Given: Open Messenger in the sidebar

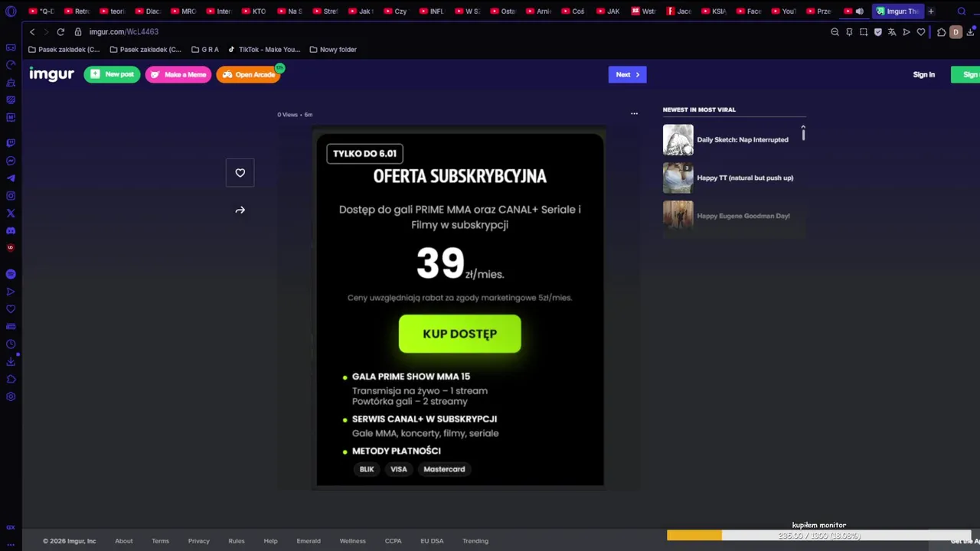Looking at the screenshot, I should [x=11, y=161].
